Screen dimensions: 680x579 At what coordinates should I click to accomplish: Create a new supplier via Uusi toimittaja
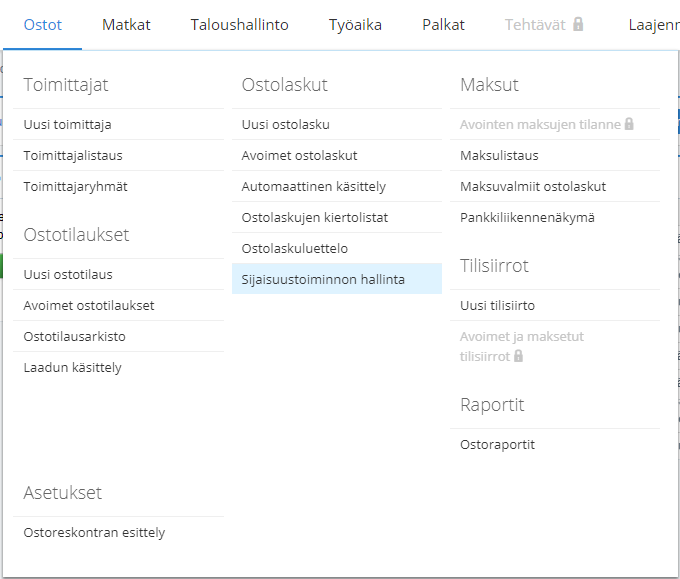[68, 124]
